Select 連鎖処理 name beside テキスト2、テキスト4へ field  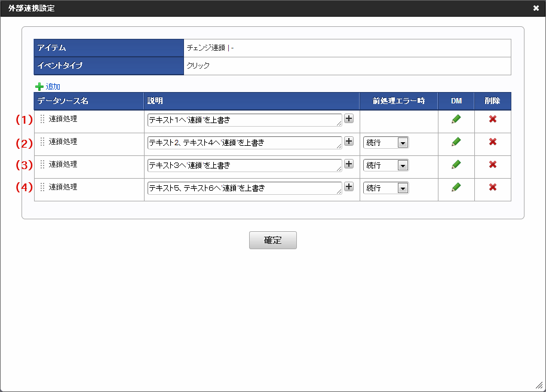(63, 142)
